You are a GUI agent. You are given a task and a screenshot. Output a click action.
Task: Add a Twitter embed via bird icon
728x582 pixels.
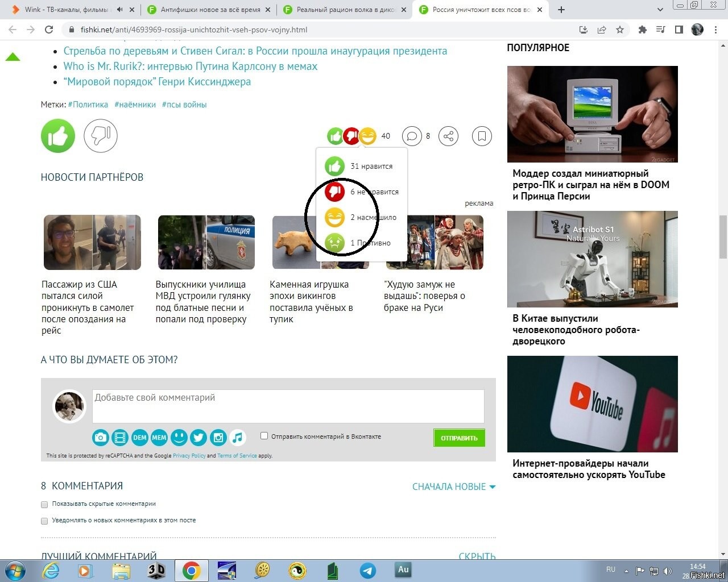tap(198, 437)
